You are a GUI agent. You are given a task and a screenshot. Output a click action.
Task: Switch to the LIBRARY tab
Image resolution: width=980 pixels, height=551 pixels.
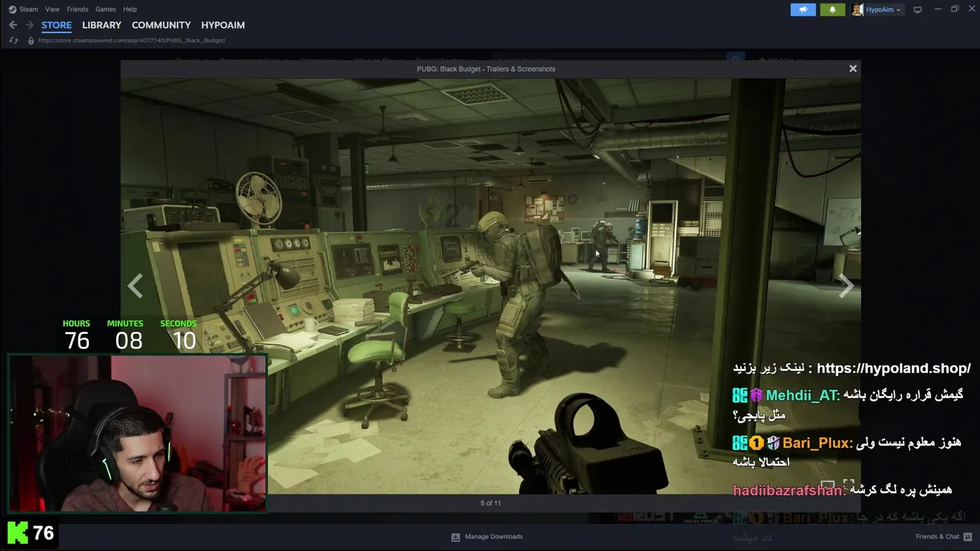(x=102, y=25)
